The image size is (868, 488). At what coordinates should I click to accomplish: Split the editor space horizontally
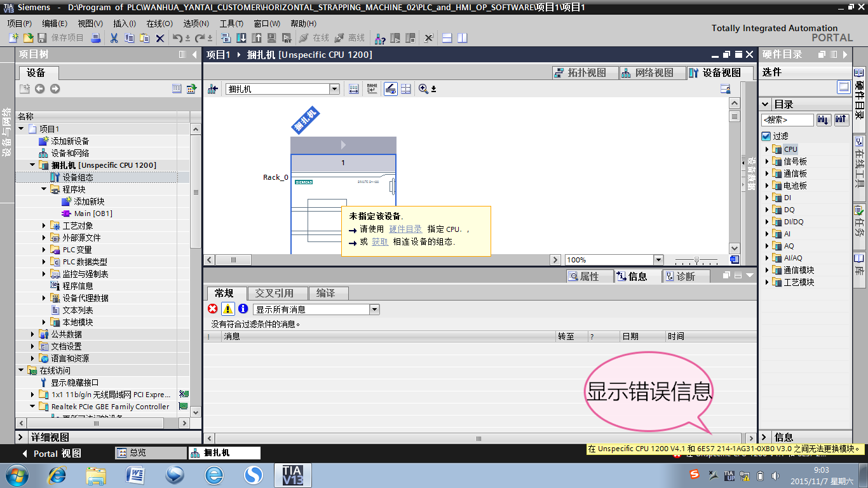coord(447,38)
